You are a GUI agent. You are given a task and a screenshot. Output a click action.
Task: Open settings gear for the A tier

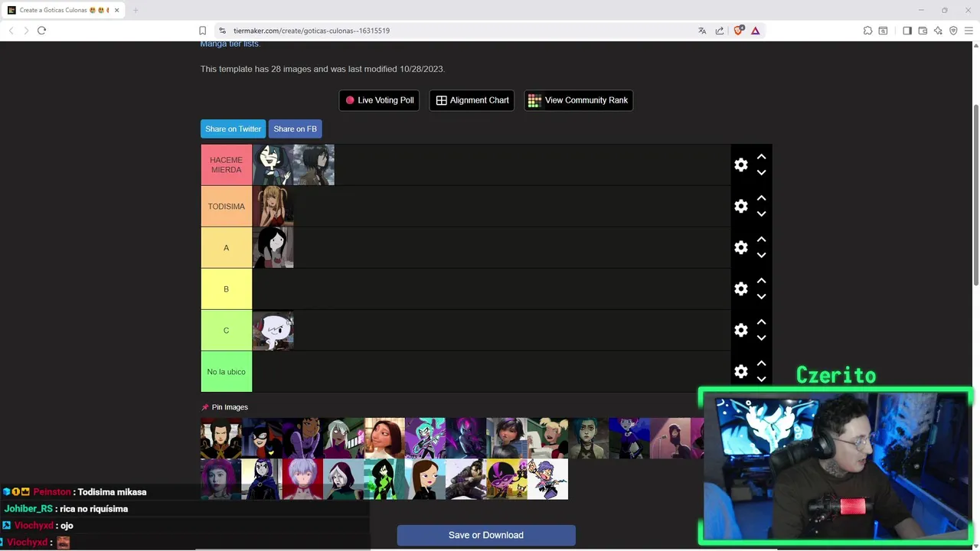[x=740, y=247]
